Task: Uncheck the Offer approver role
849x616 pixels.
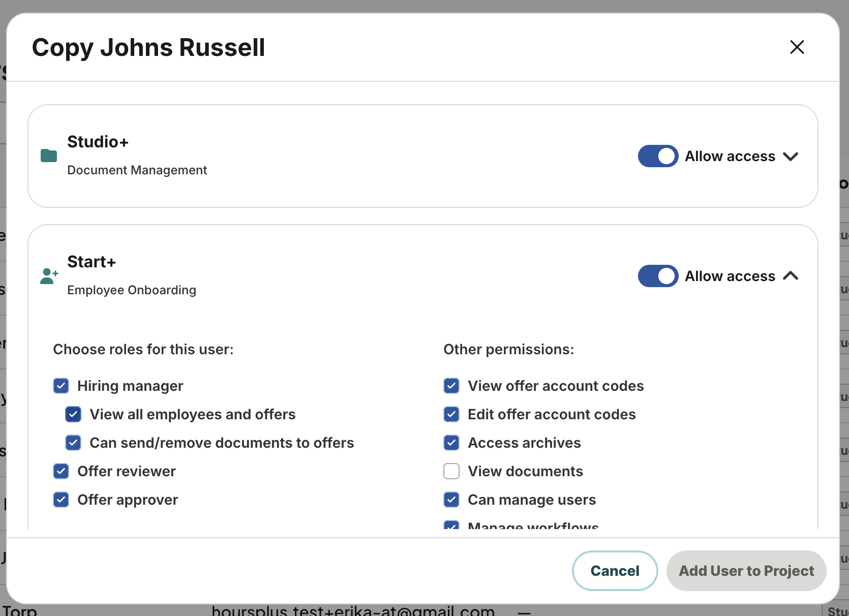Action: pyautogui.click(x=61, y=500)
